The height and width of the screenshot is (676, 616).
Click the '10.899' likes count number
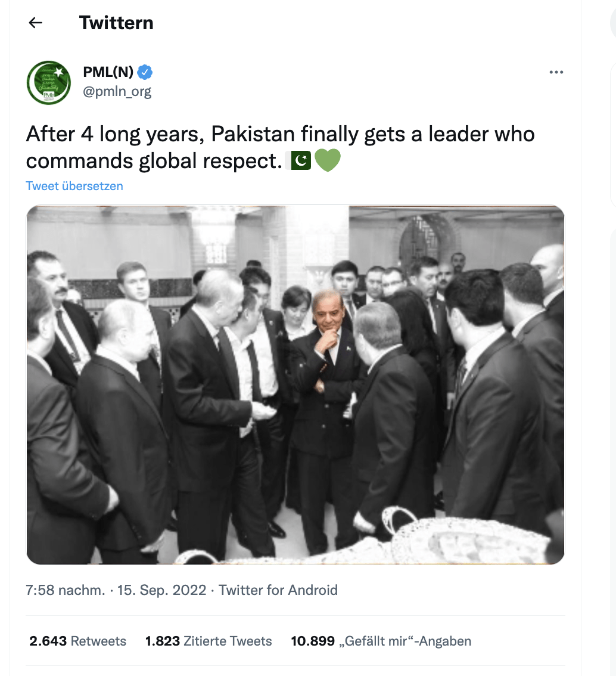(x=313, y=641)
